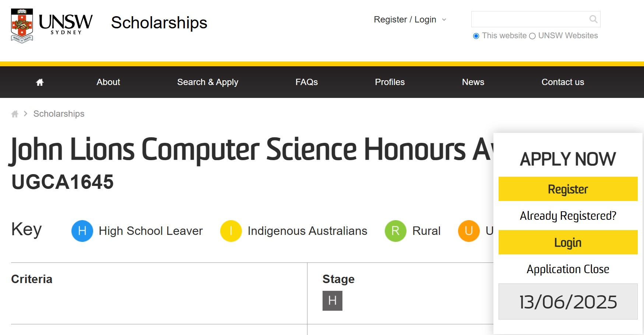Click the 13/06/2025 application close date
644x335 pixels.
pos(568,301)
